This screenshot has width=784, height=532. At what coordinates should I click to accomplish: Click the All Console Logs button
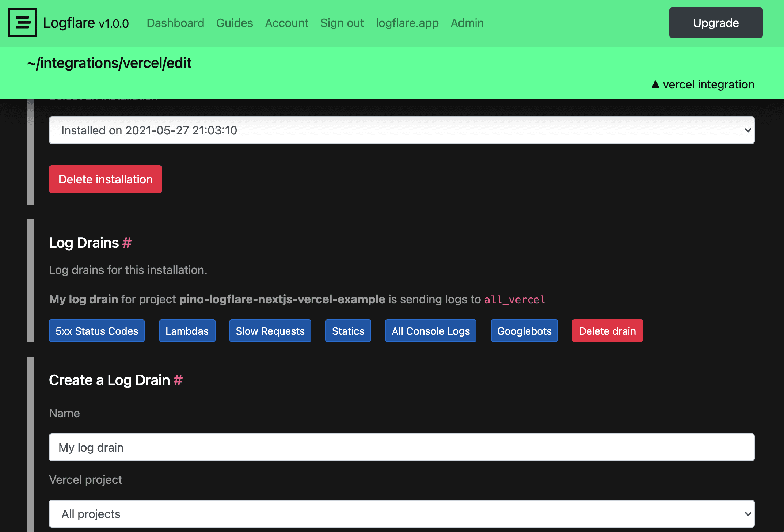[x=430, y=331]
